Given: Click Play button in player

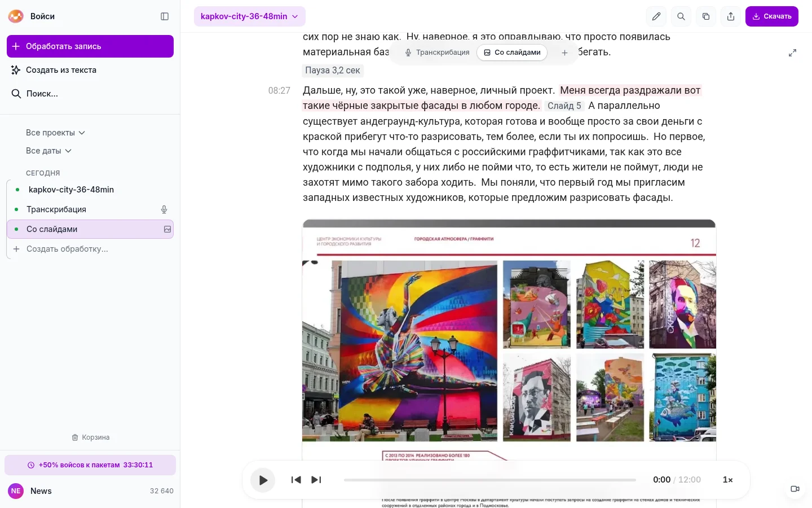Looking at the screenshot, I should point(263,480).
